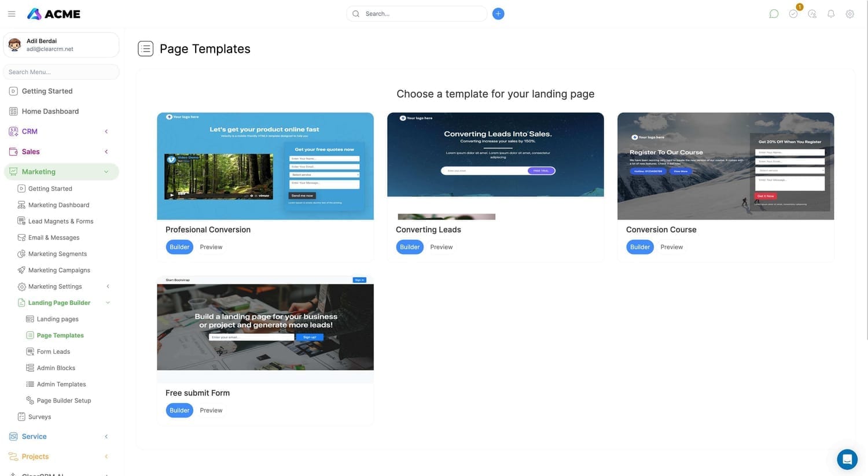The width and height of the screenshot is (868, 476).
Task: Open Builder for Conversion Course template
Action: pyautogui.click(x=640, y=247)
